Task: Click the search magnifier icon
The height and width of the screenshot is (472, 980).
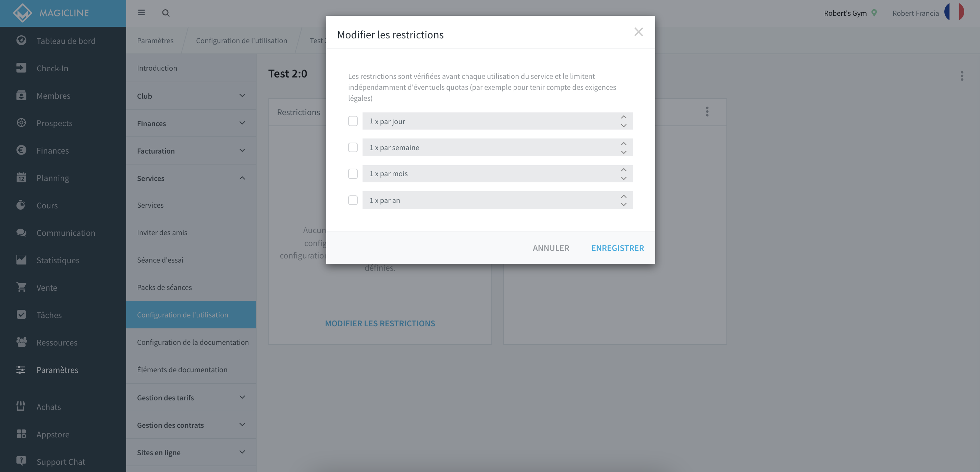Action: (166, 13)
